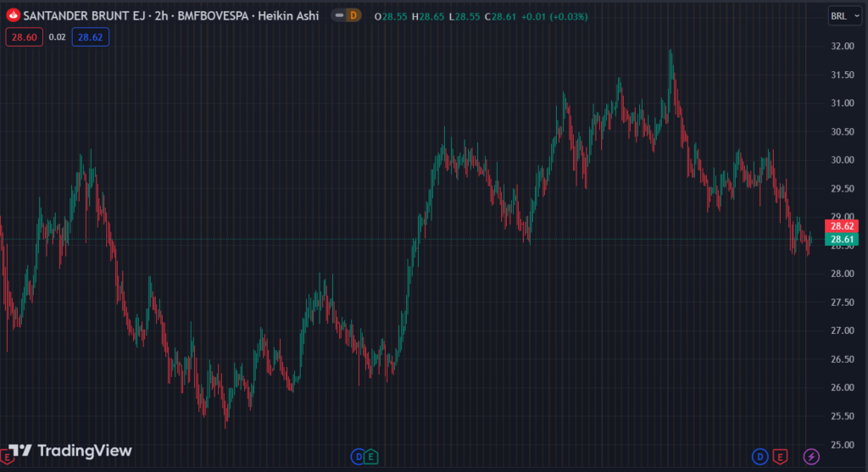Click the 26.50 price scale label
Image resolution: width=868 pixels, height=472 pixels.
pyautogui.click(x=842, y=359)
